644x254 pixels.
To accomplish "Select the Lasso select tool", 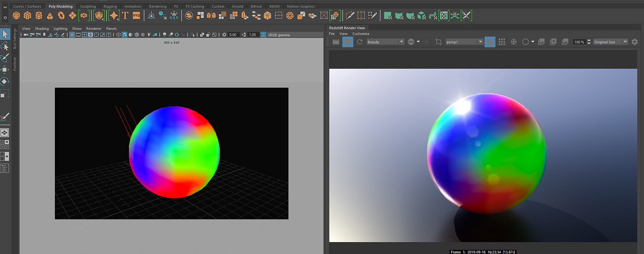I will tap(5, 46).
